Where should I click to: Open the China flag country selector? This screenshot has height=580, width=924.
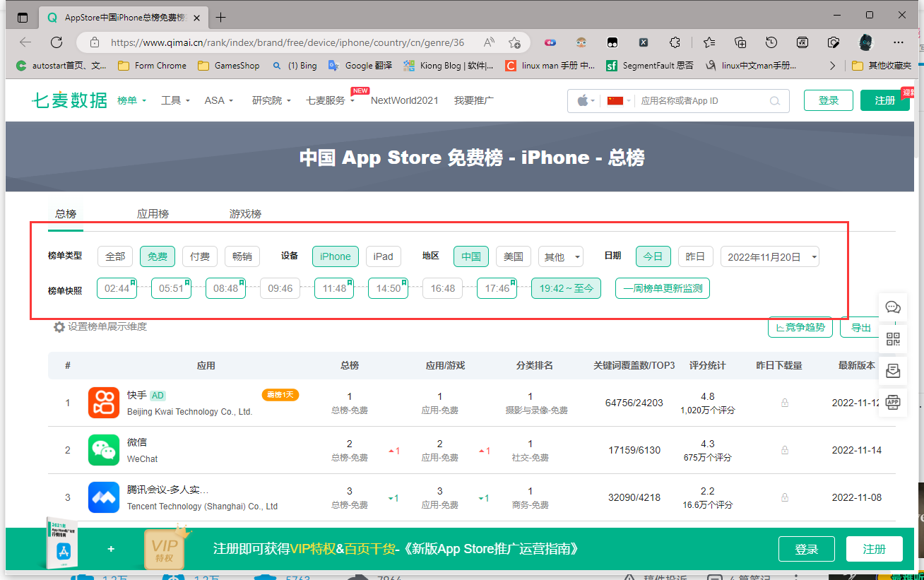click(x=618, y=100)
